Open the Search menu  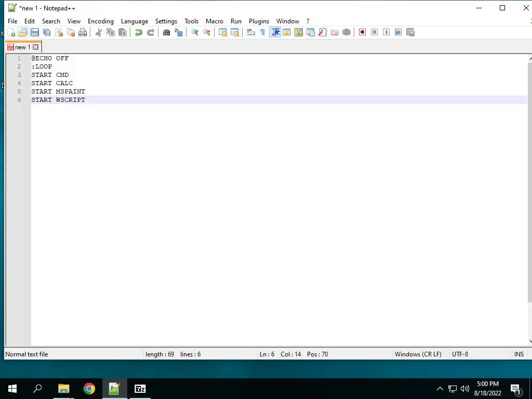[51, 21]
